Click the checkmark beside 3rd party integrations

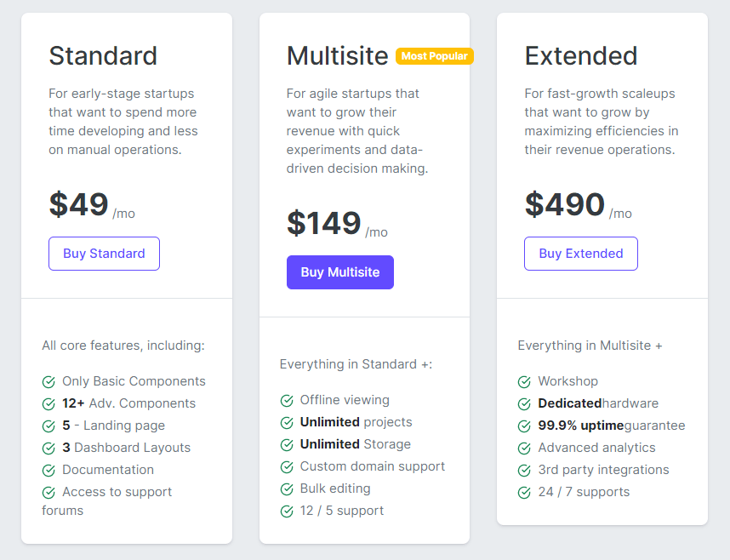click(524, 469)
